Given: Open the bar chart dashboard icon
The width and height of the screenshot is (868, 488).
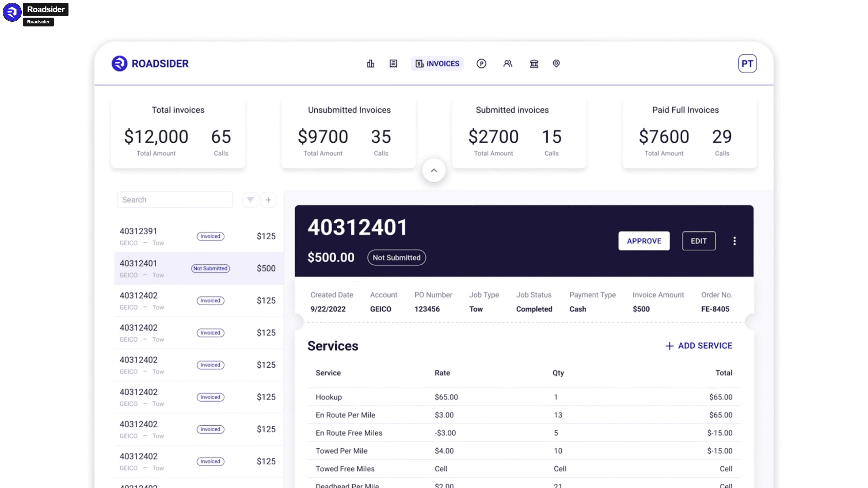Looking at the screenshot, I should [x=370, y=64].
